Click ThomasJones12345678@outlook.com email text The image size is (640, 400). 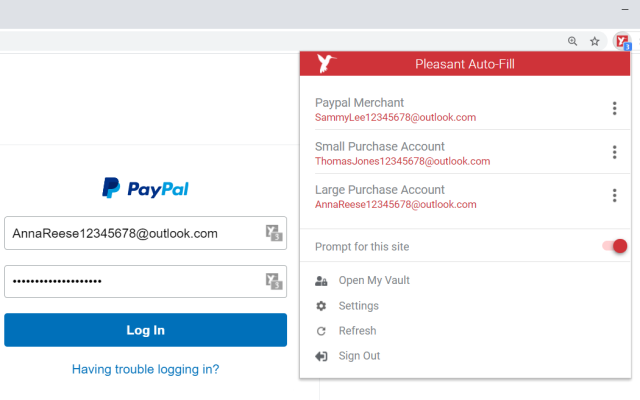(402, 161)
